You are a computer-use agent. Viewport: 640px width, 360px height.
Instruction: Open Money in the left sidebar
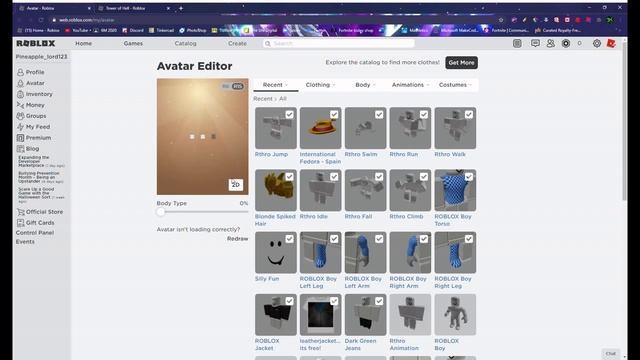click(31, 105)
